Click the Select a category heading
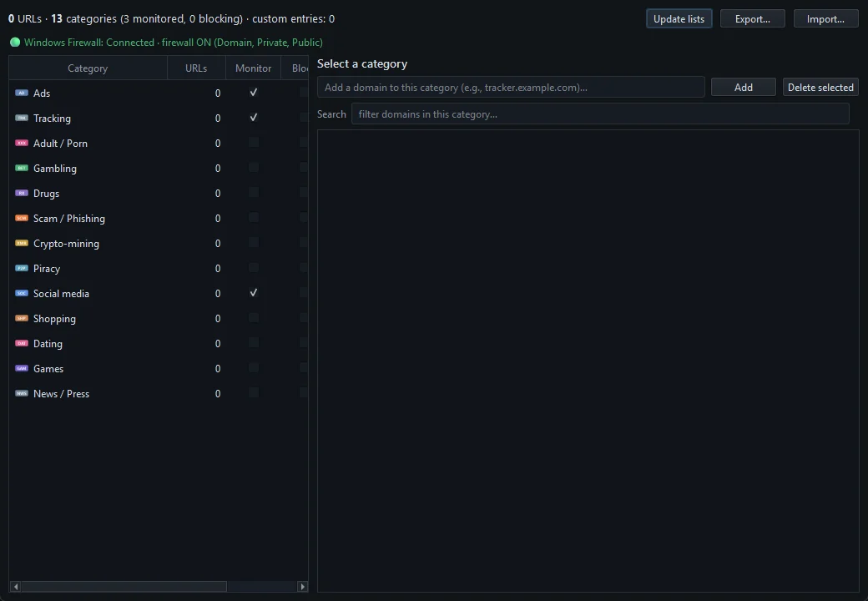The width and height of the screenshot is (868, 601). tap(362, 63)
